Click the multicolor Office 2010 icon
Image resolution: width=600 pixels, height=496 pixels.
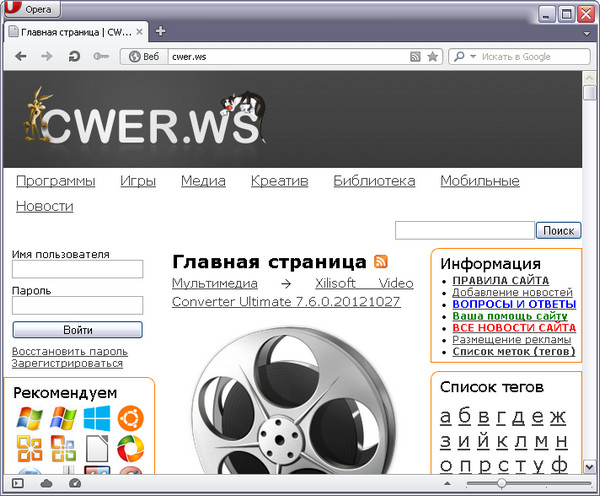click(63, 449)
